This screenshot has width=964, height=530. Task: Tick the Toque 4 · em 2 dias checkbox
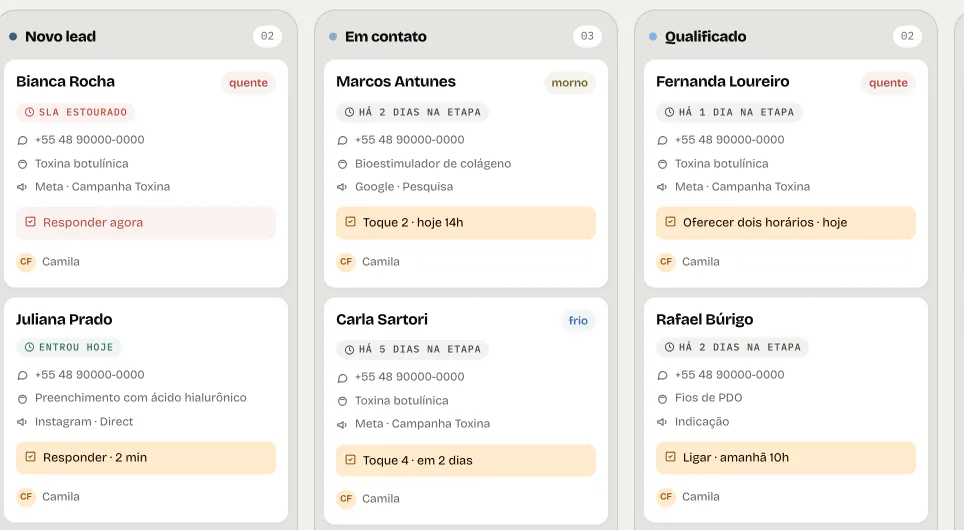point(350,459)
